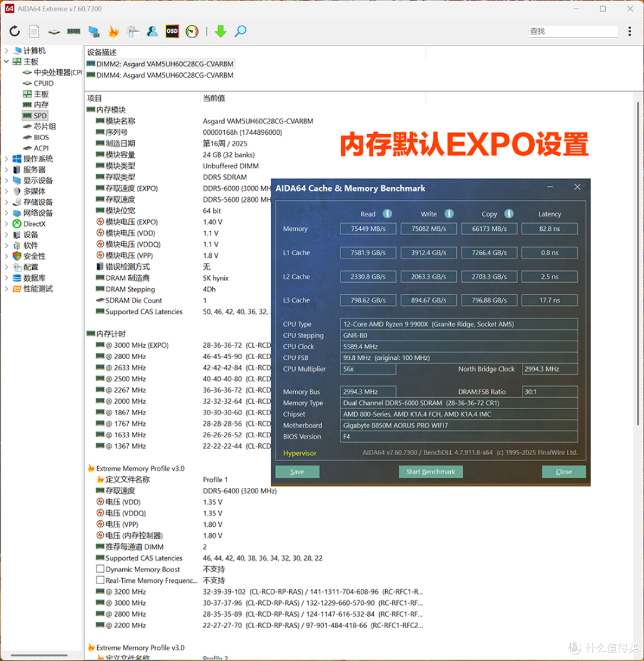Screen dimensions: 644x661
Task: Click the computer monitor toolbar icon
Action: [x=94, y=31]
